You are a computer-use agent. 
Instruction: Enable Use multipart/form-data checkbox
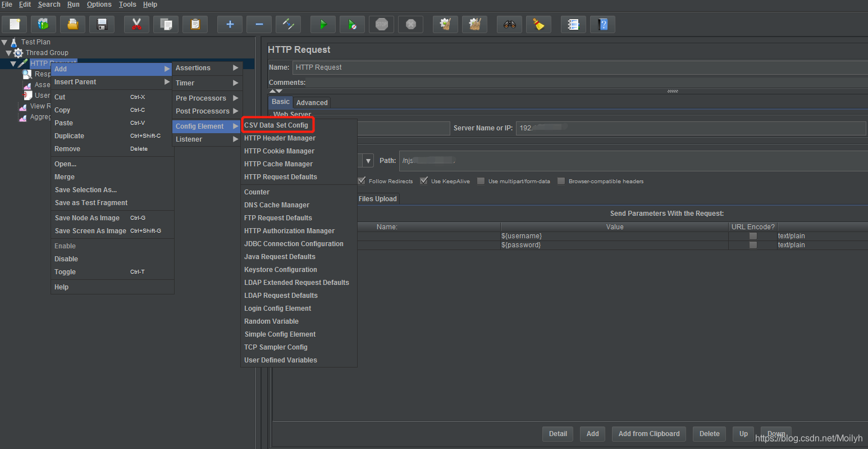tap(481, 181)
